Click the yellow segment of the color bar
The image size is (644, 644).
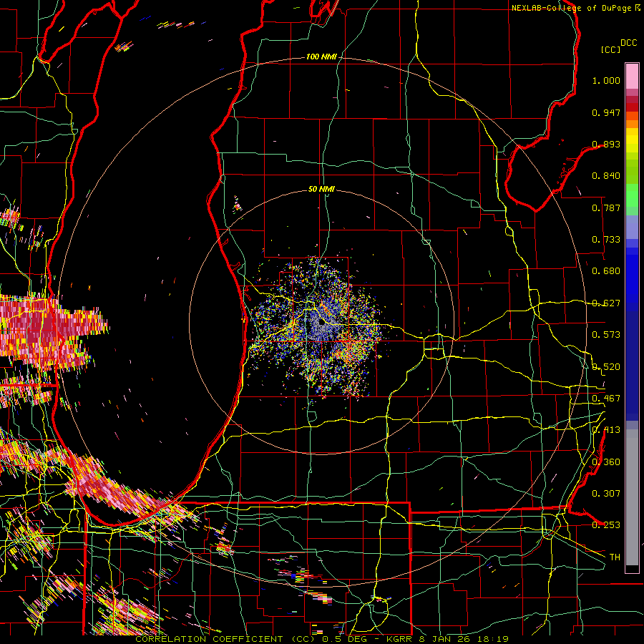pos(632,141)
